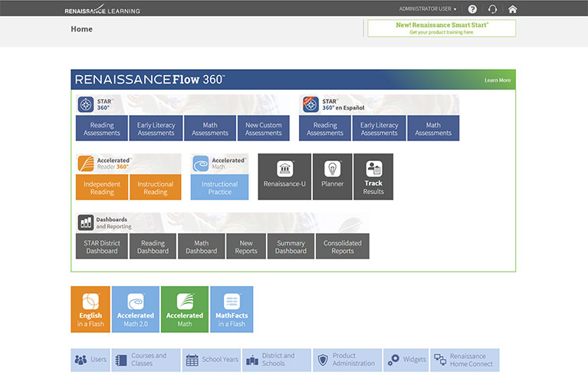Open Math Dashboard tile
The height and width of the screenshot is (392, 588).
[x=202, y=246]
